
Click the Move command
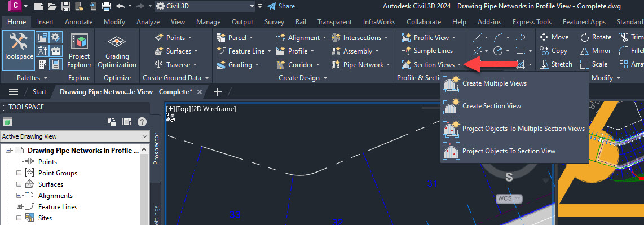(554, 37)
